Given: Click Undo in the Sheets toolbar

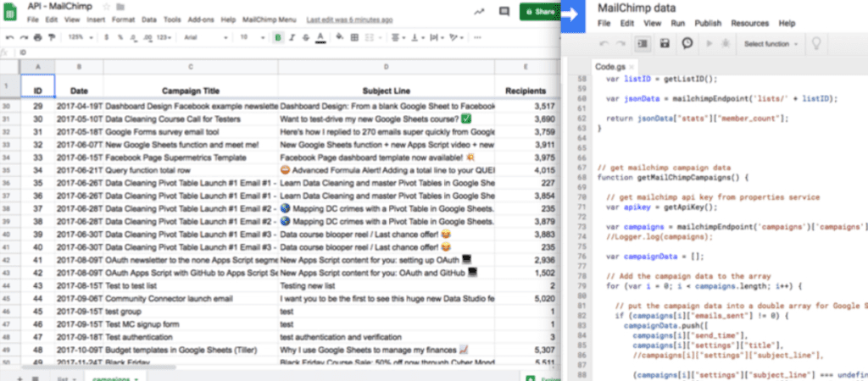Looking at the screenshot, I should [x=10, y=37].
